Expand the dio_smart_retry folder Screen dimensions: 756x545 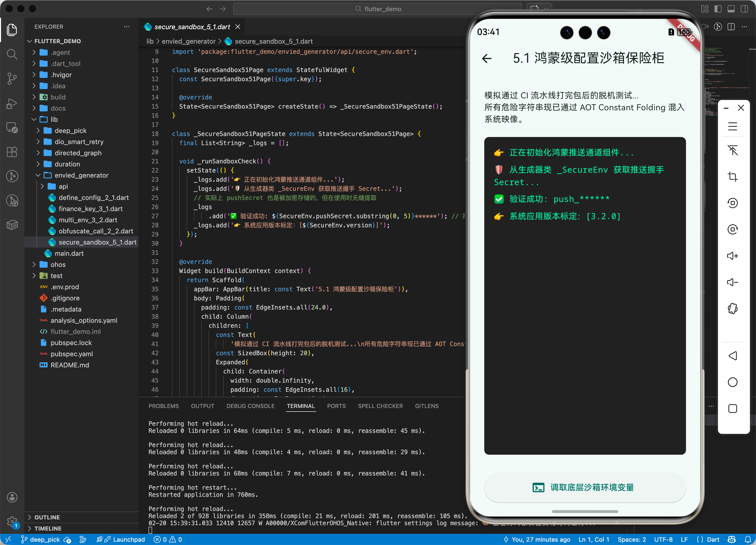click(79, 142)
